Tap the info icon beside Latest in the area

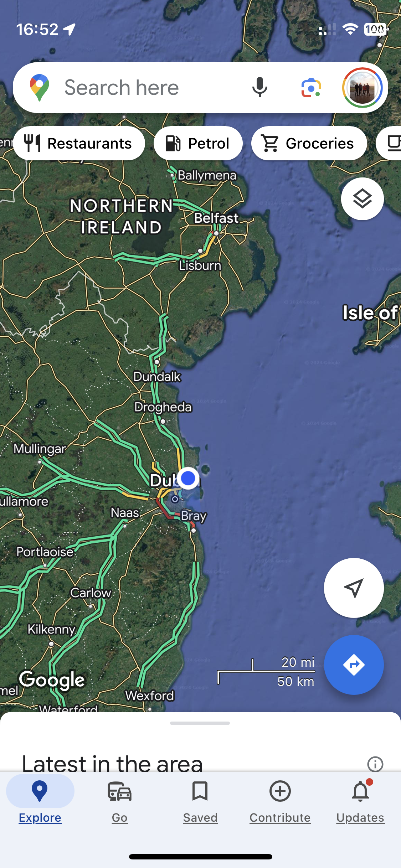coord(375,764)
